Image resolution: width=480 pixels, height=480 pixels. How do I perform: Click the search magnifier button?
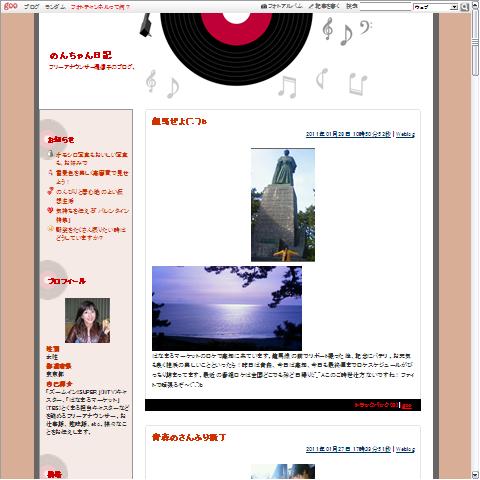point(464,7)
